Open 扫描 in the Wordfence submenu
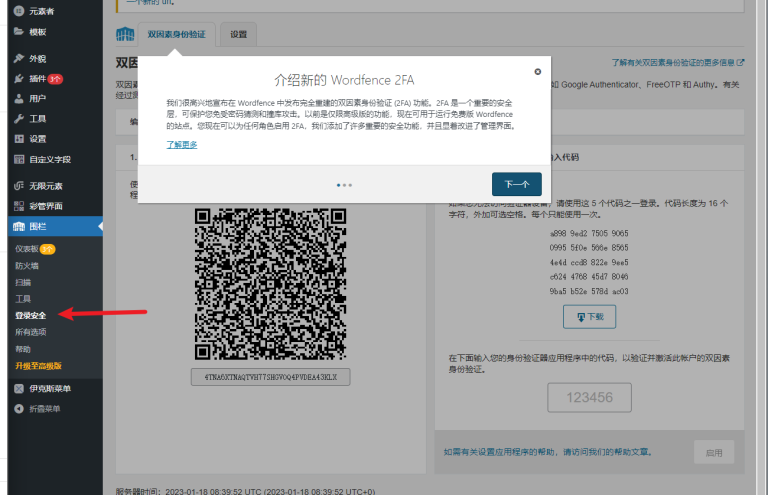Image resolution: width=768 pixels, height=495 pixels. click(23, 282)
